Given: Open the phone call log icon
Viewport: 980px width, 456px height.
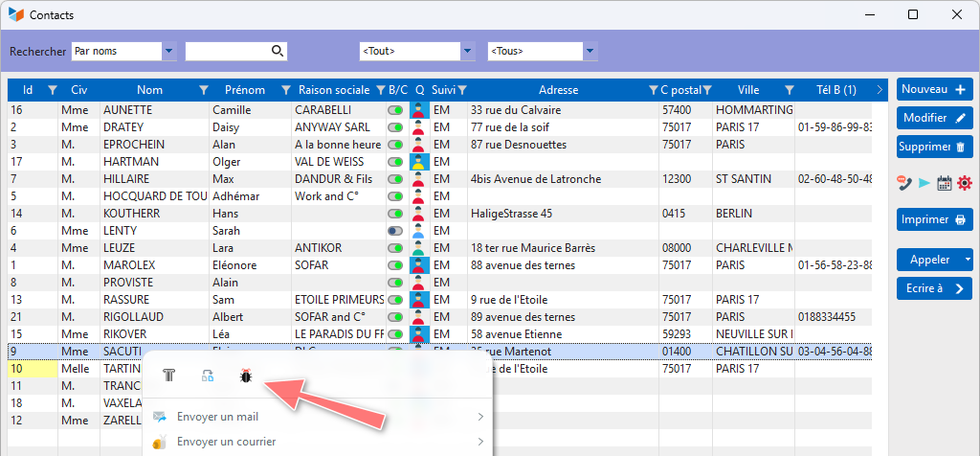Looking at the screenshot, I should pyautogui.click(x=904, y=183).
